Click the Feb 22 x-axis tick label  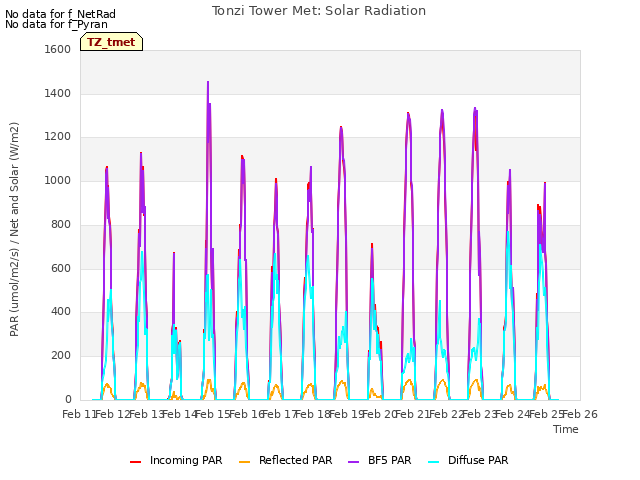[x=447, y=414]
